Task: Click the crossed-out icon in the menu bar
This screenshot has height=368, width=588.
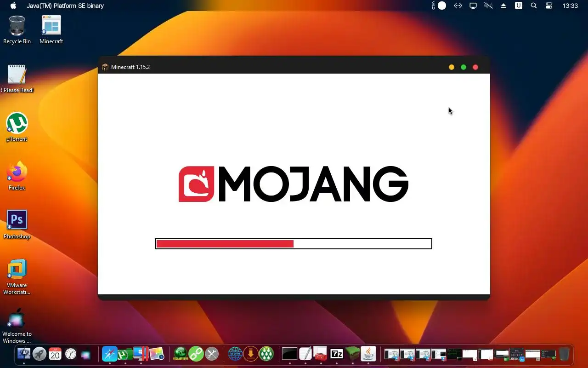Action: point(488,6)
